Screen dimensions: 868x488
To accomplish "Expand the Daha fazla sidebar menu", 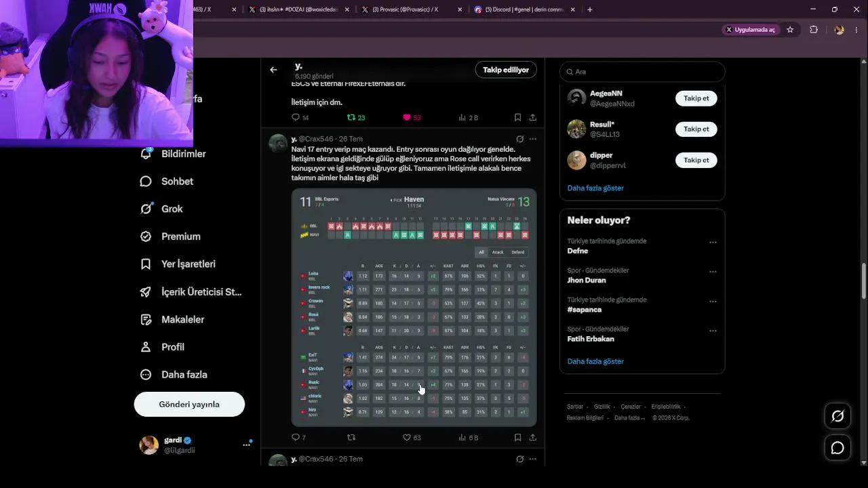I will (x=174, y=374).
